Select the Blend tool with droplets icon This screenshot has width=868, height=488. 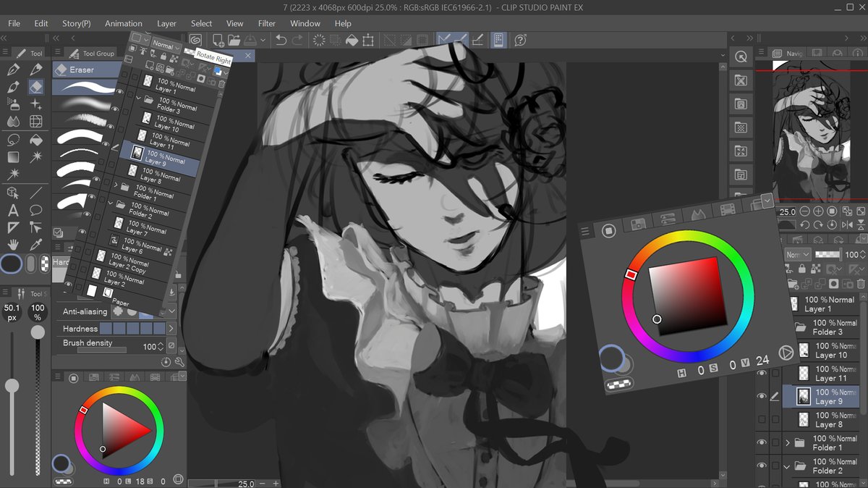pyautogui.click(x=13, y=122)
